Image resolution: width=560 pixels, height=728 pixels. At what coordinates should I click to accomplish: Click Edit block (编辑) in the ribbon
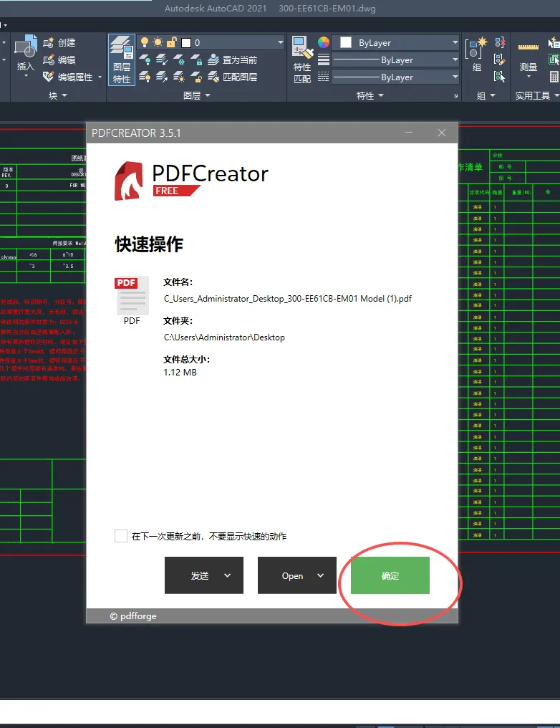59,60
